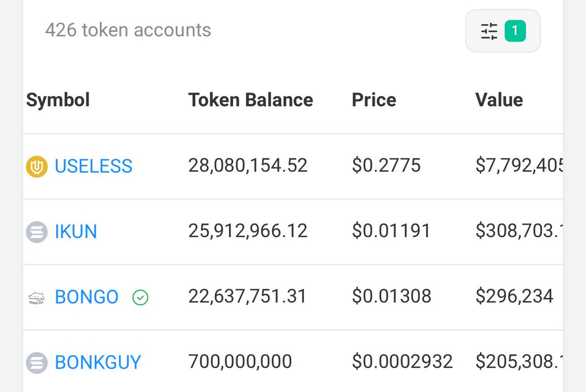Screen dimensions: 586x392
Task: Click the BONKGUY price $0.0002932
Action: 402,362
